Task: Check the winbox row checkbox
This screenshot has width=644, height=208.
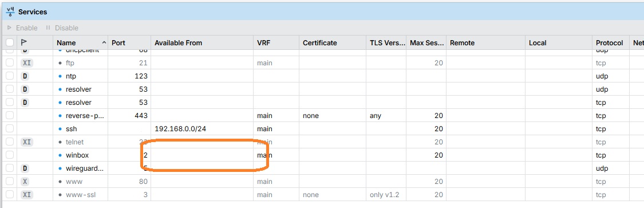Action: [x=10, y=155]
